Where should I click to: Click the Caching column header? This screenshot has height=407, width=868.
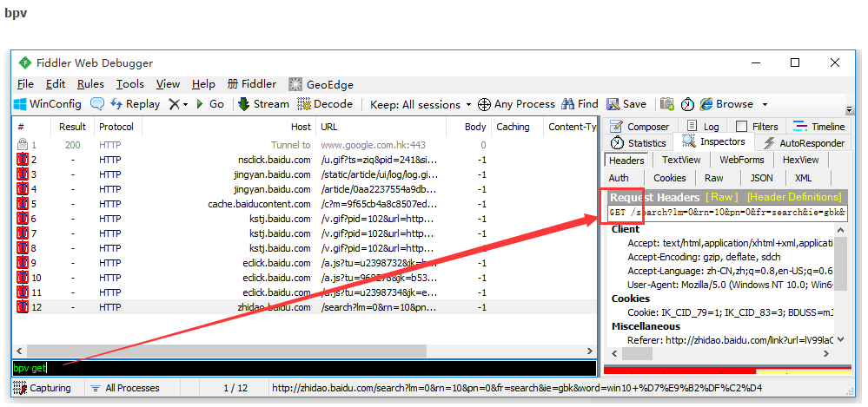pyautogui.click(x=517, y=127)
